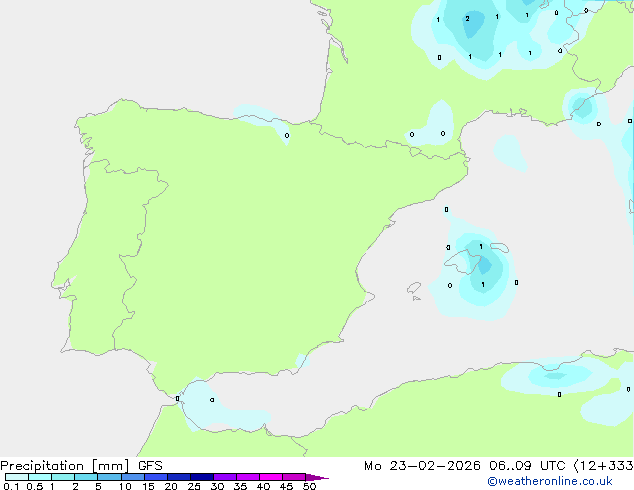
Task: Click the '1' value south of Mallorca
Action: pyautogui.click(x=483, y=285)
